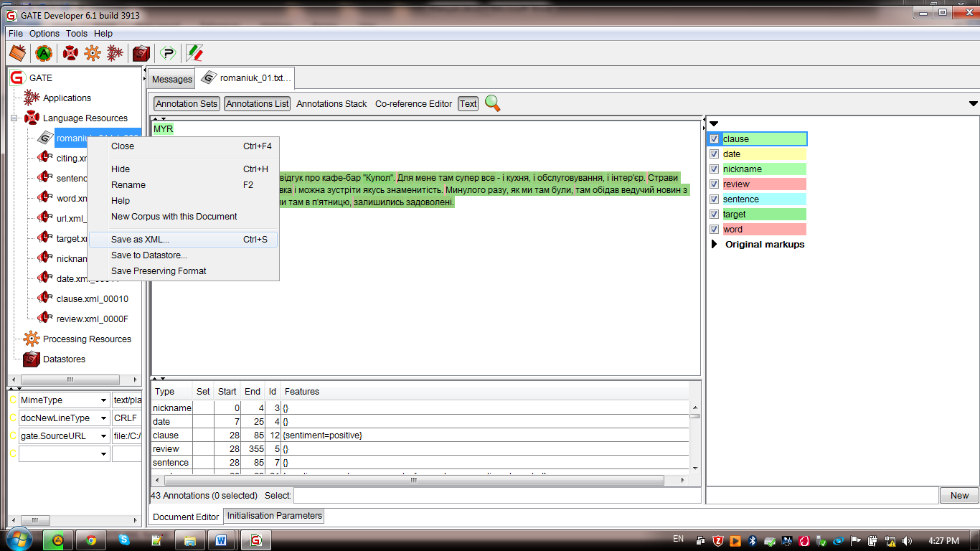980x551 pixels.
Task: Select the Datastores tree node
Action: point(64,359)
